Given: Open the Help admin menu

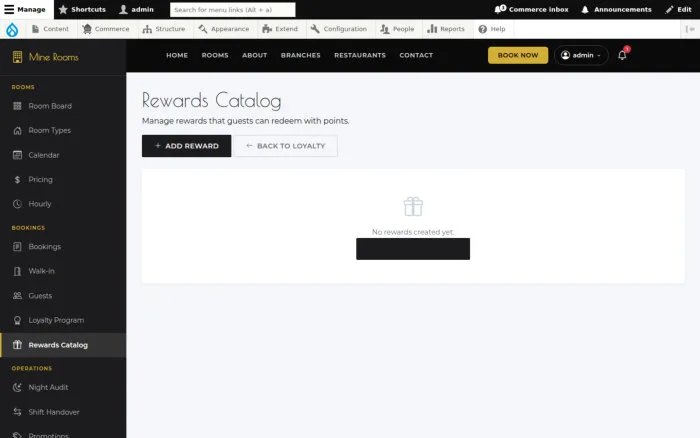Looking at the screenshot, I should (x=492, y=29).
